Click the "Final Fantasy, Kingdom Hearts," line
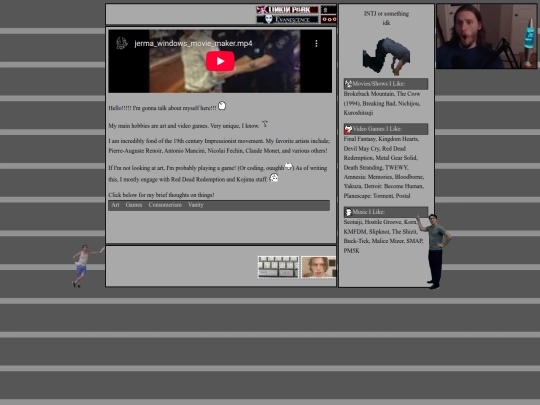 [x=381, y=139]
